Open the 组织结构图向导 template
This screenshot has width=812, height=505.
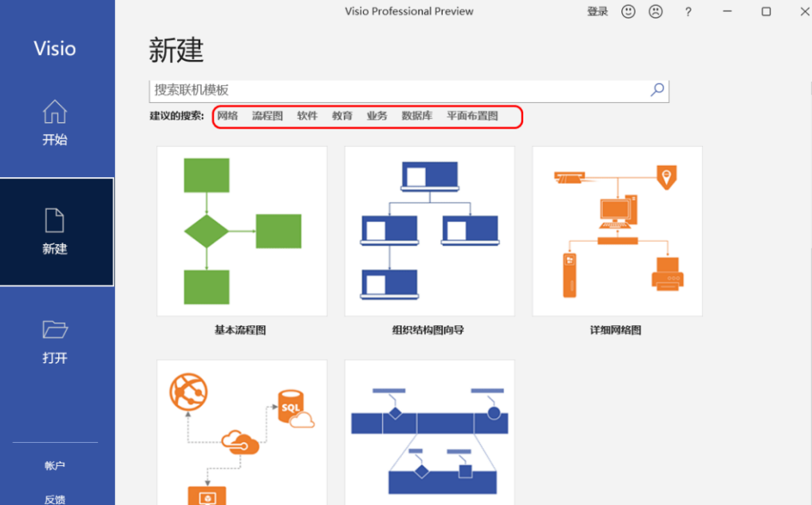tap(429, 230)
